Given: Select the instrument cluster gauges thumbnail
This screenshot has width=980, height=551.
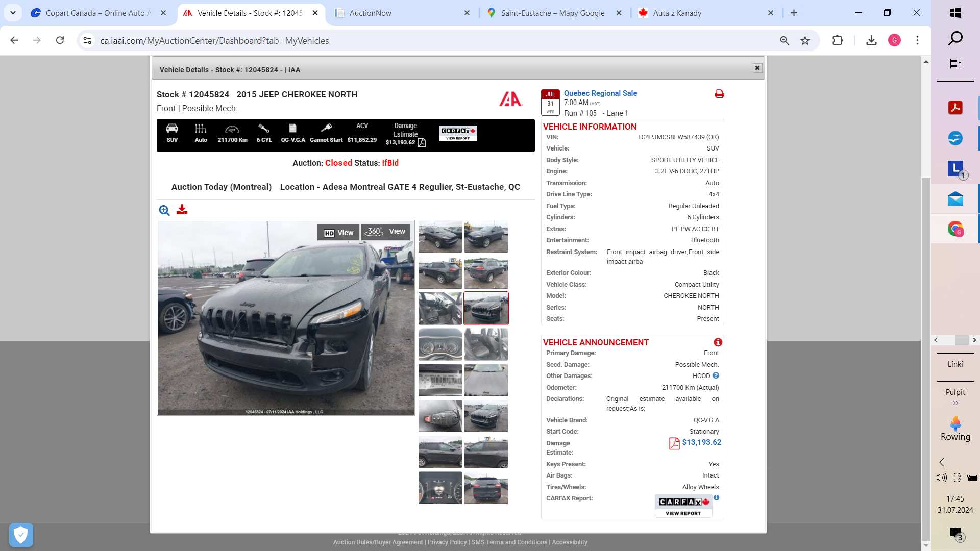Looking at the screenshot, I should [440, 344].
